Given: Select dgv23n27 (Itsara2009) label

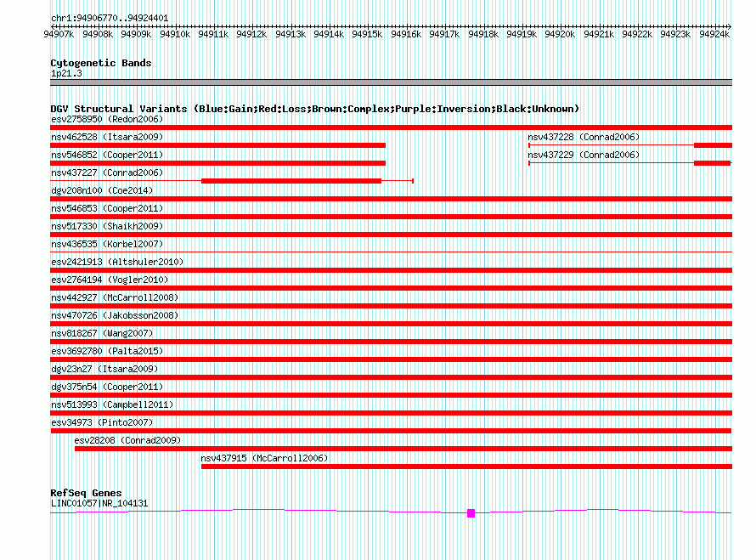Looking at the screenshot, I should click(x=104, y=369).
